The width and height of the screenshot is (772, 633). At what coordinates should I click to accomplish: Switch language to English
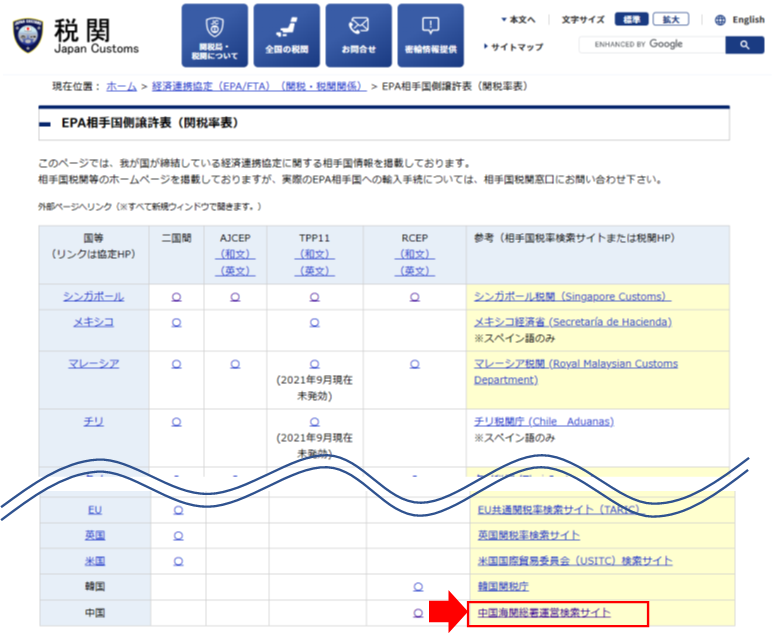pos(748,20)
